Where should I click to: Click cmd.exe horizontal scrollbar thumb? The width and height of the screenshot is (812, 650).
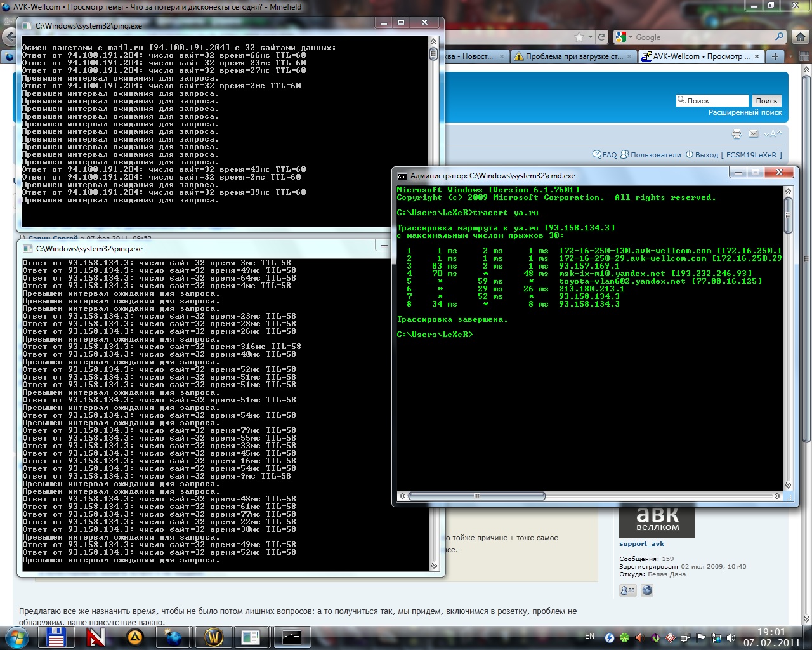476,496
